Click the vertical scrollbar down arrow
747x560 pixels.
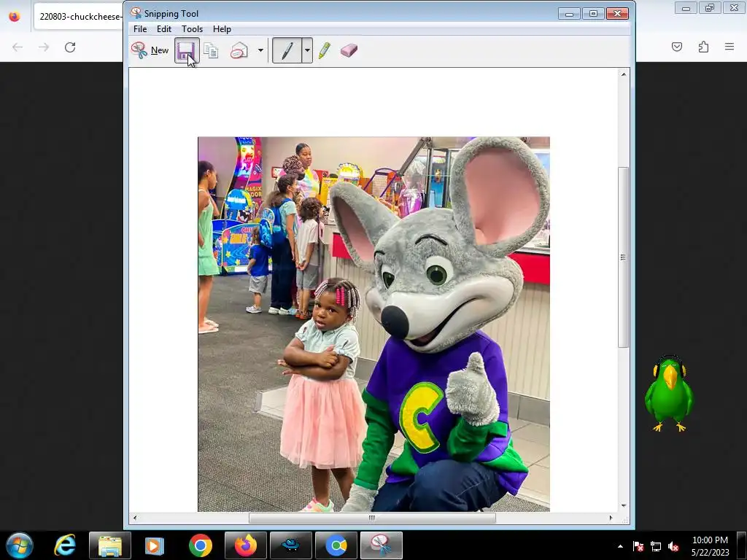pos(624,506)
